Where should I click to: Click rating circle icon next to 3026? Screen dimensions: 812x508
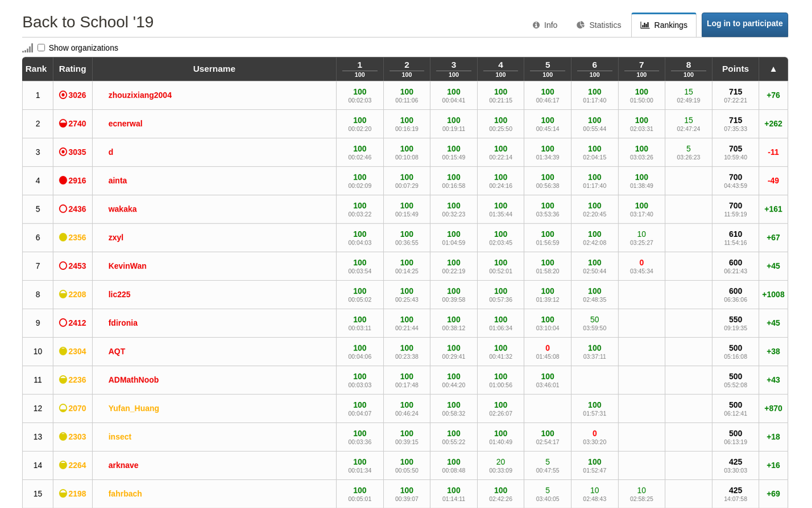[x=63, y=95]
